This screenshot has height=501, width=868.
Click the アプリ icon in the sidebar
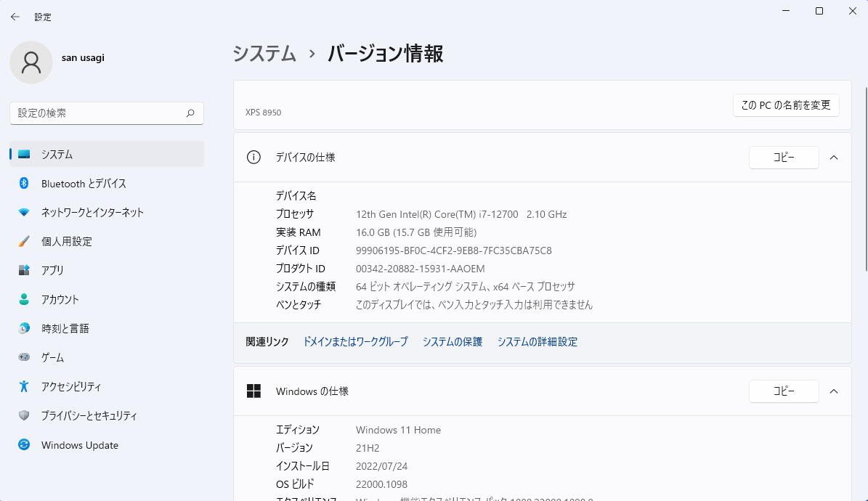pos(24,270)
